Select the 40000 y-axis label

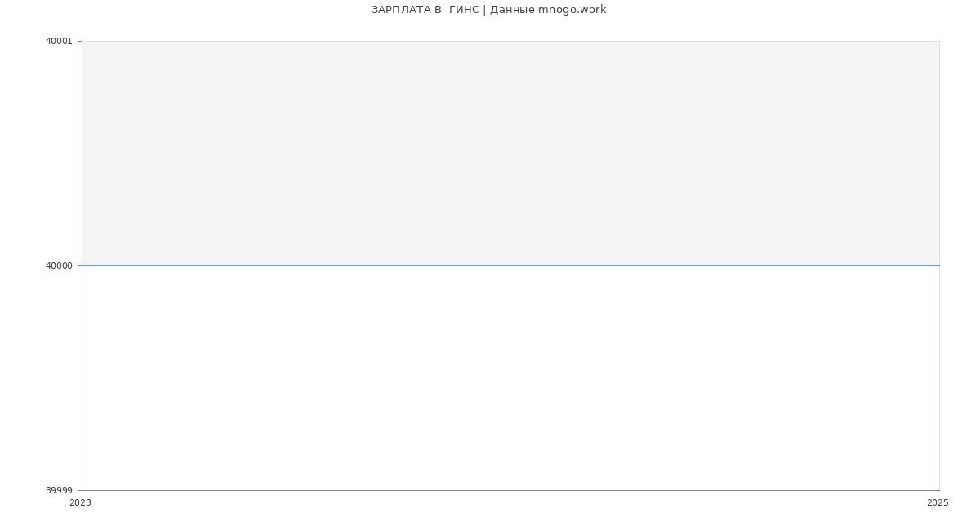[59, 265]
